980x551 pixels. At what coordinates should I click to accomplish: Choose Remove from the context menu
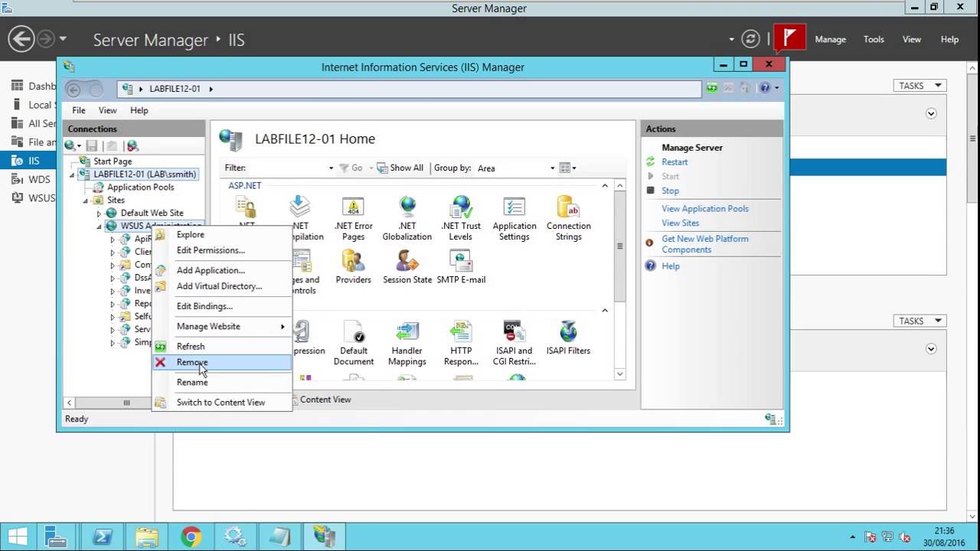[222, 362]
